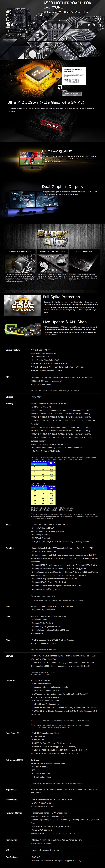Image resolution: width=105 pixels, height=868 pixels.
Task: Click the bold 'ASRock Super Alloy' feature line
Action: [x=40, y=350]
